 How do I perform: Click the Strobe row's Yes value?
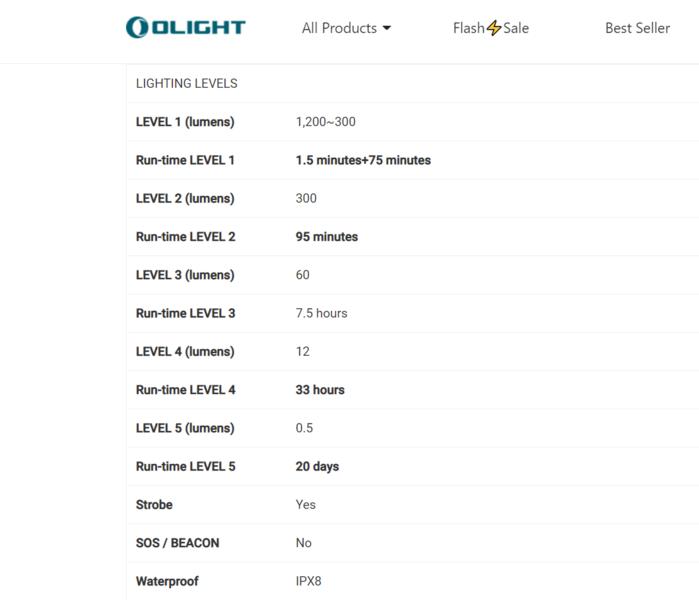point(305,505)
